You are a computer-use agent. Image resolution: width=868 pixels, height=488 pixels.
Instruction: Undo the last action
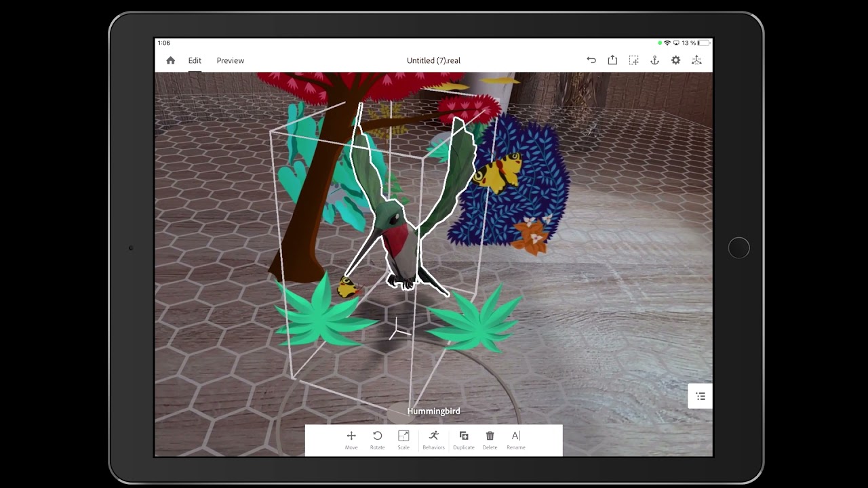pyautogui.click(x=591, y=60)
